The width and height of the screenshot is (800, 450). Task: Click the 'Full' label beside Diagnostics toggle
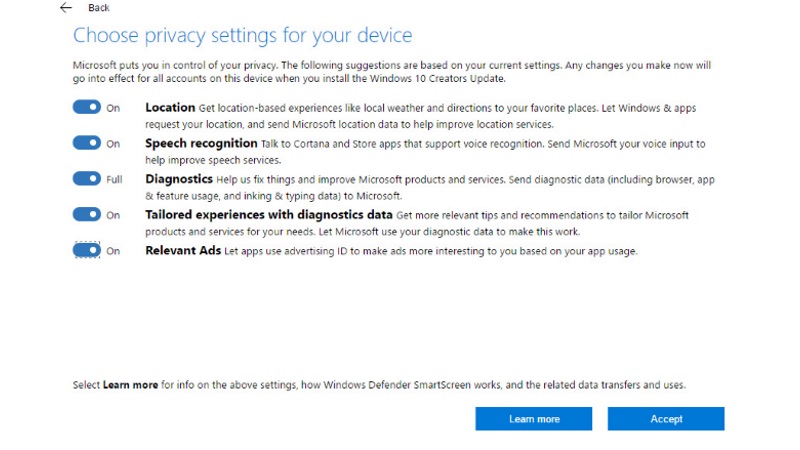(x=114, y=180)
